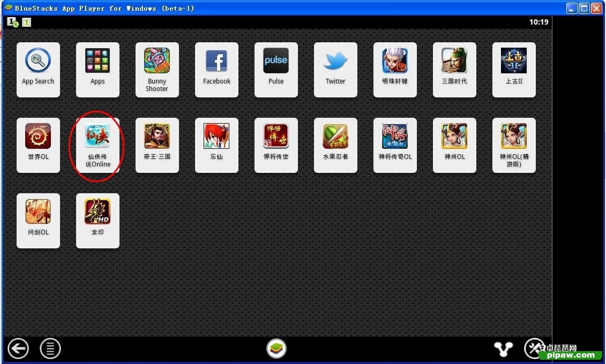Open the menu list button
This screenshot has height=364, width=606.
point(50,348)
